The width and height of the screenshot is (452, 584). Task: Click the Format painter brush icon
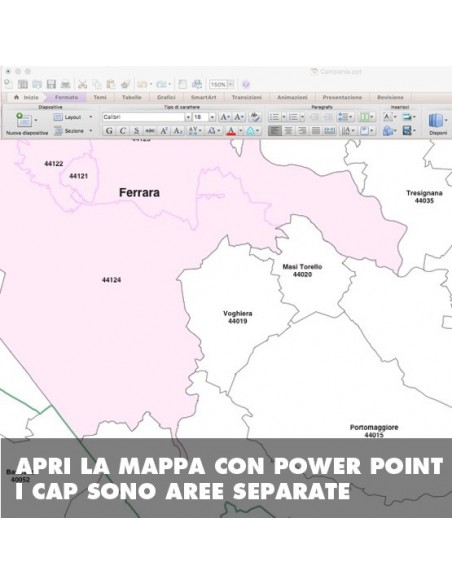[x=125, y=84]
